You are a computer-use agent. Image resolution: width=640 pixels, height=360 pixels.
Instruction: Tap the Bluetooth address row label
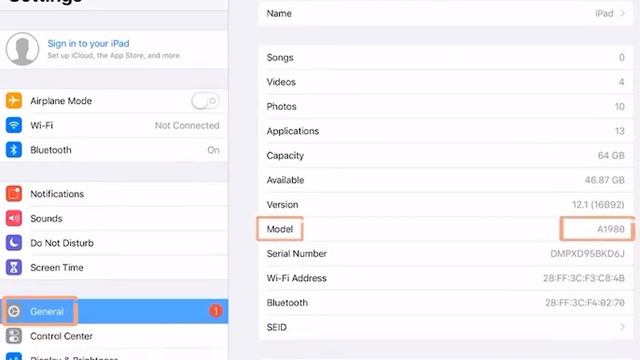287,302
